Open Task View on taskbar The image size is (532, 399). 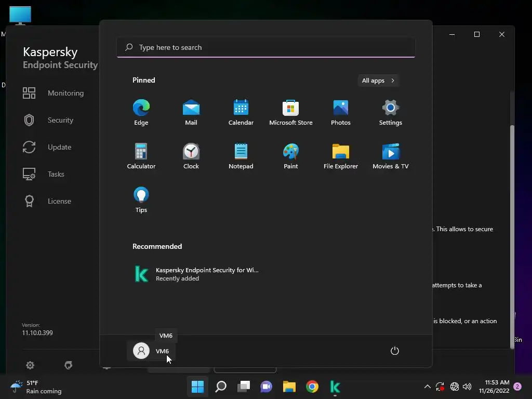pyautogui.click(x=244, y=387)
